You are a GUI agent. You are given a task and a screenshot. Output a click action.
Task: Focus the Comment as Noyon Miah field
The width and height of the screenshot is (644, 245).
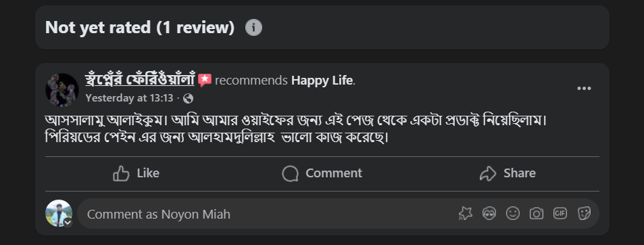[x=338, y=214]
